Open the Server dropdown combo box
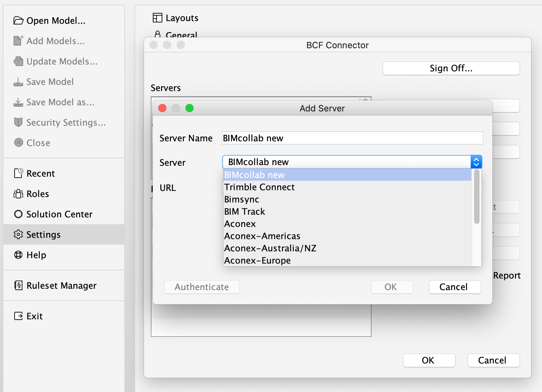 (352, 162)
